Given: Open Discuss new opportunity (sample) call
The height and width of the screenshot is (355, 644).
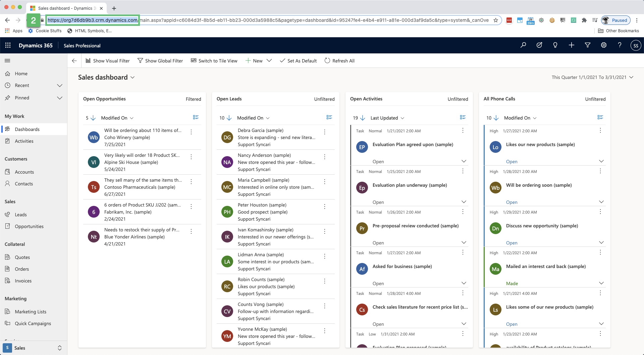Looking at the screenshot, I should click(542, 226).
